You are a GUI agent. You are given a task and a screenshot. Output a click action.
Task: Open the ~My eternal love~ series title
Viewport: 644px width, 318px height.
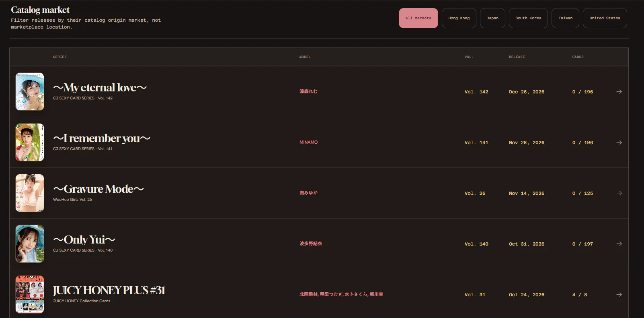point(100,88)
